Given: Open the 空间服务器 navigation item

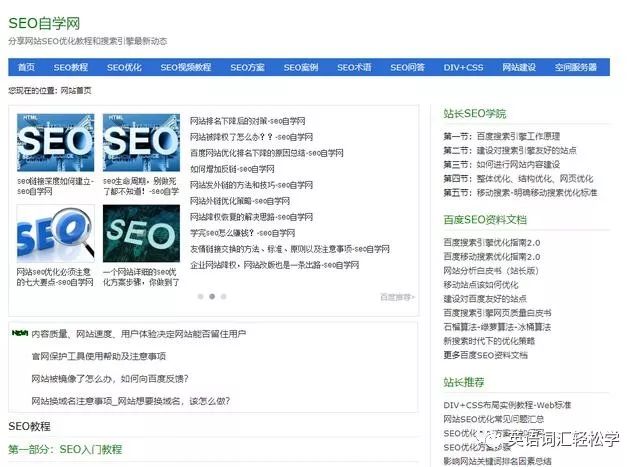Looking at the screenshot, I should 576,67.
